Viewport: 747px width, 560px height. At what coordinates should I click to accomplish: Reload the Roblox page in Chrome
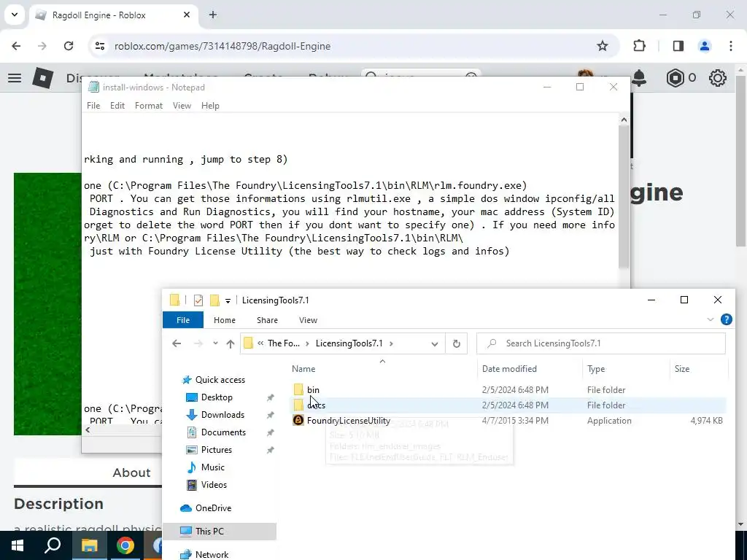tap(69, 46)
